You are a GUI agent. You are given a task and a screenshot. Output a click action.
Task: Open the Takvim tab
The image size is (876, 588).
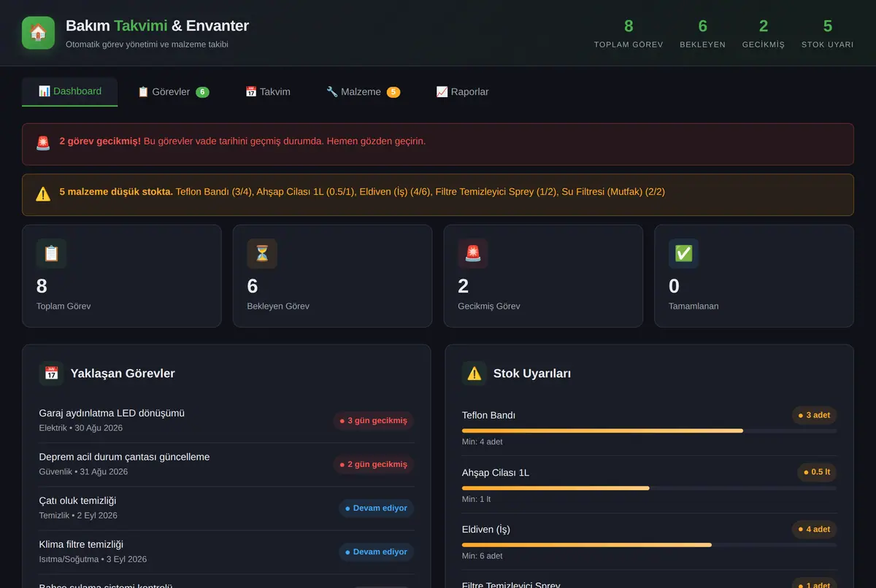268,92
